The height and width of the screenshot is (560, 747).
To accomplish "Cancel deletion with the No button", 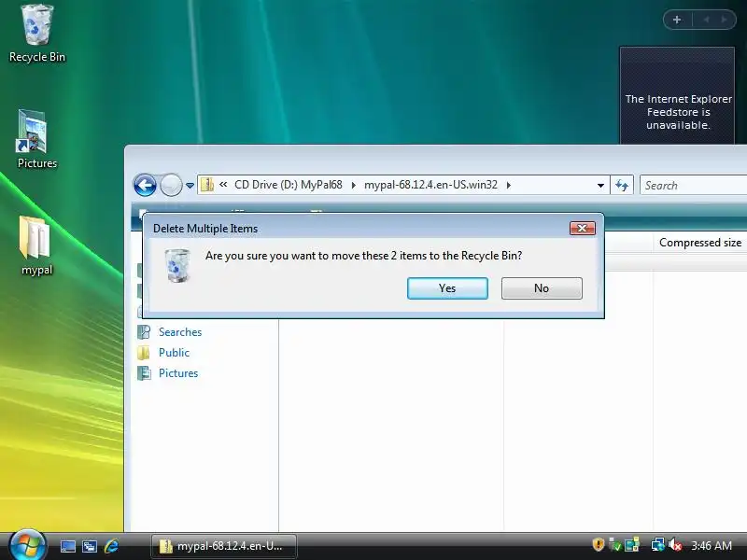I will (x=542, y=288).
